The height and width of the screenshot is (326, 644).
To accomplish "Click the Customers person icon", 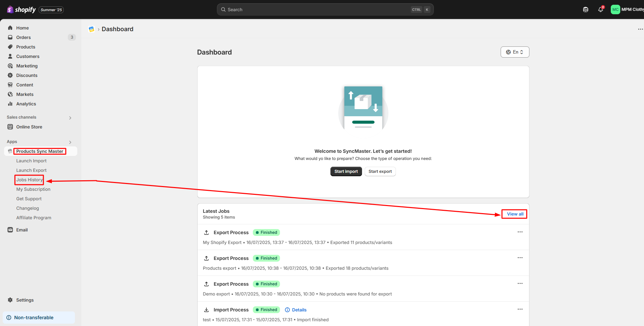I will point(10,56).
